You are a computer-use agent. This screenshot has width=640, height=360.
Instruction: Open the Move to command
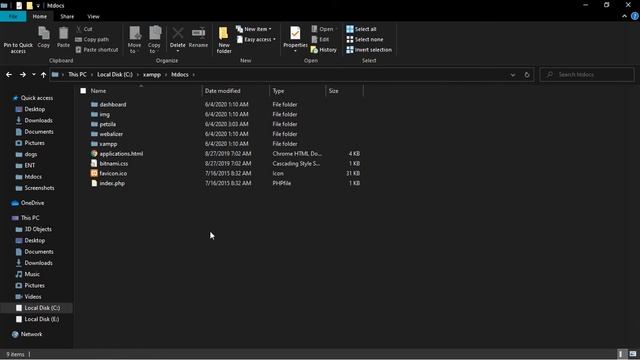[134, 40]
